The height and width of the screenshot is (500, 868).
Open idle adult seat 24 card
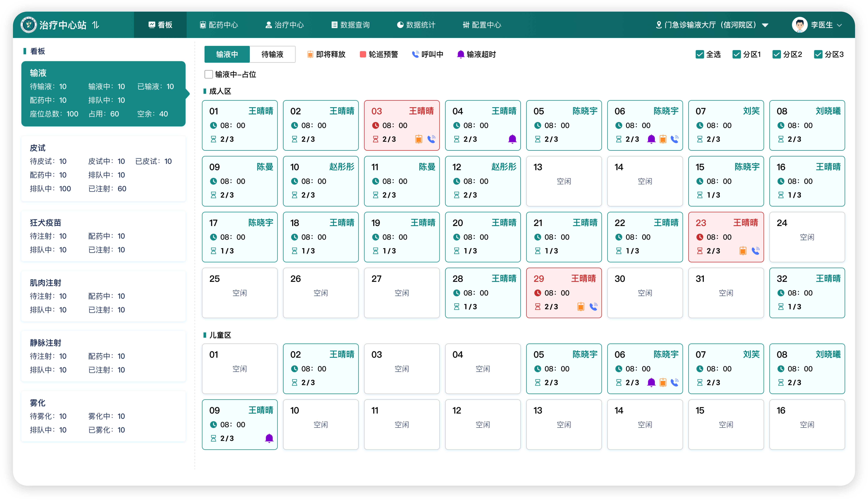807,237
